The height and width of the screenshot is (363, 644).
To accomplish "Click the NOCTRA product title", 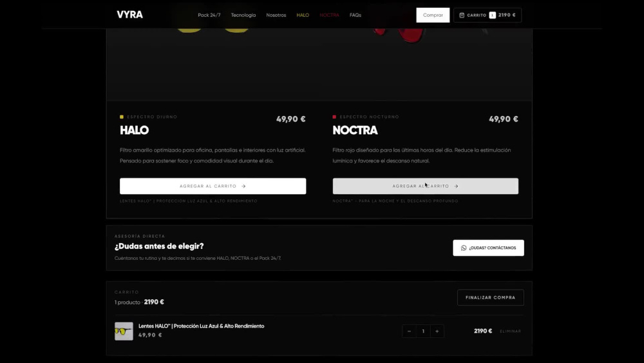I will pyautogui.click(x=355, y=130).
